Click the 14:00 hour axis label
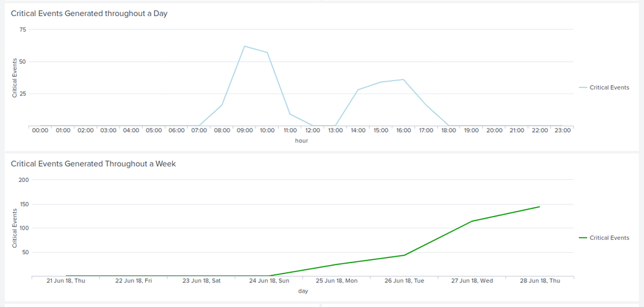Screen dimensions: 644x307 (x=358, y=130)
